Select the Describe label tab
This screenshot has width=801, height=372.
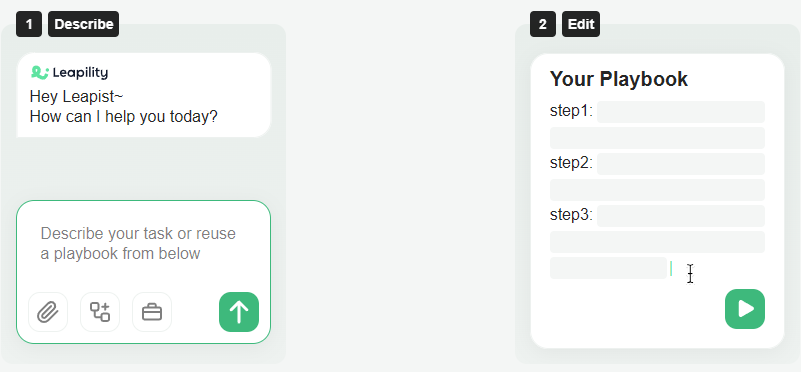83,24
